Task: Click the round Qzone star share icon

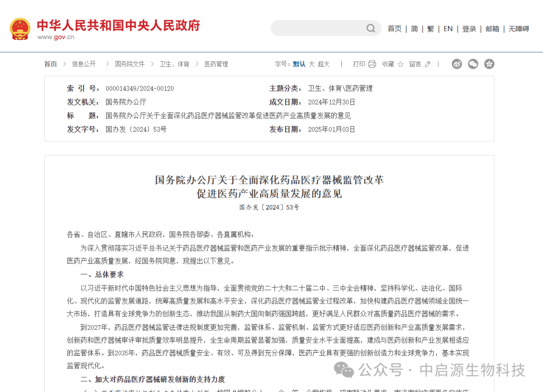Action: pos(489,64)
